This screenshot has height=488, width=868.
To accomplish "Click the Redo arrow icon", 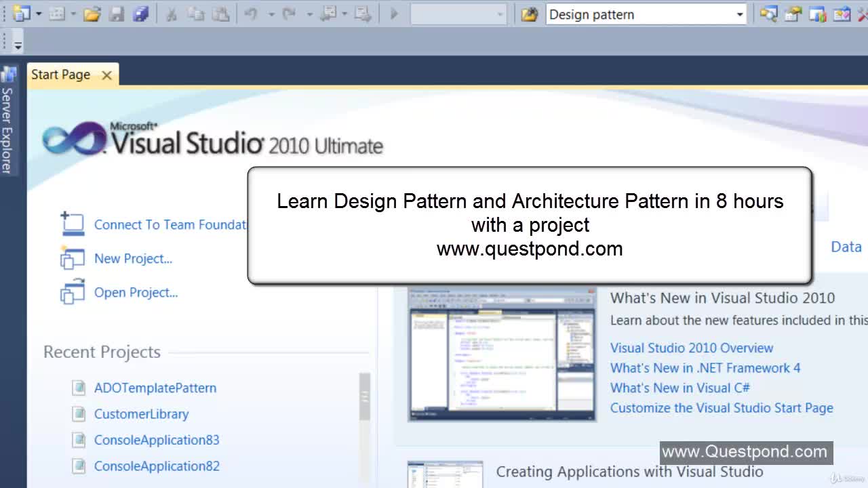I will (x=290, y=14).
